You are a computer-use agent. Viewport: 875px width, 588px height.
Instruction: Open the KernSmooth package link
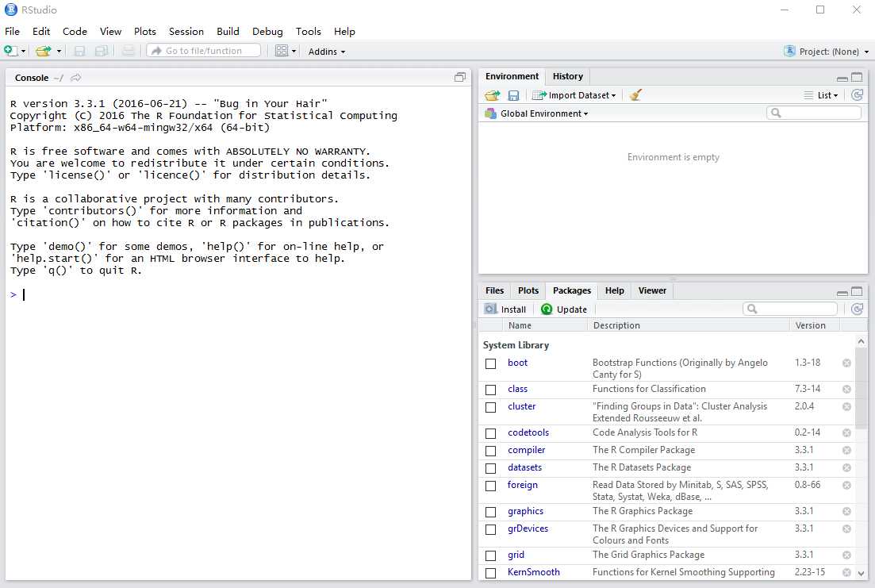(533, 572)
